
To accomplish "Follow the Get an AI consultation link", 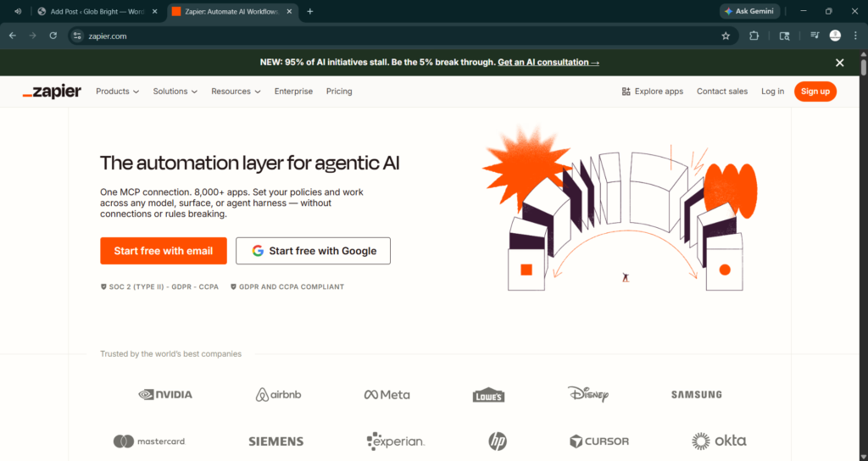I will [548, 63].
